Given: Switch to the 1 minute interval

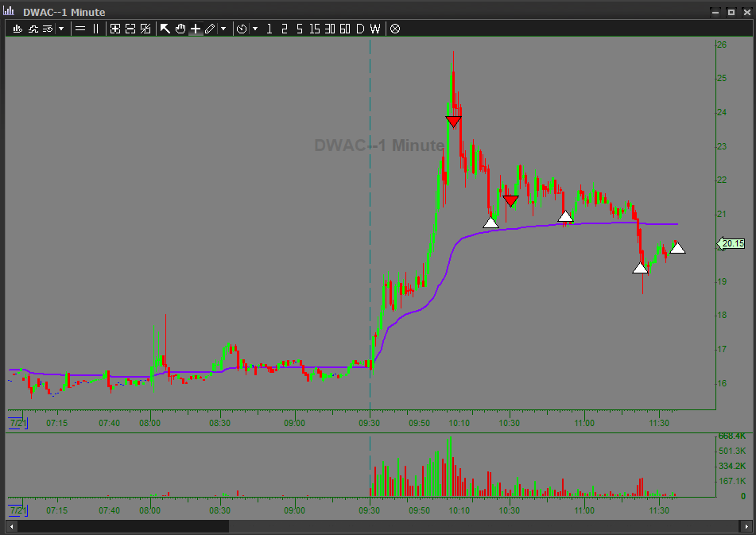Looking at the screenshot, I should (269, 29).
